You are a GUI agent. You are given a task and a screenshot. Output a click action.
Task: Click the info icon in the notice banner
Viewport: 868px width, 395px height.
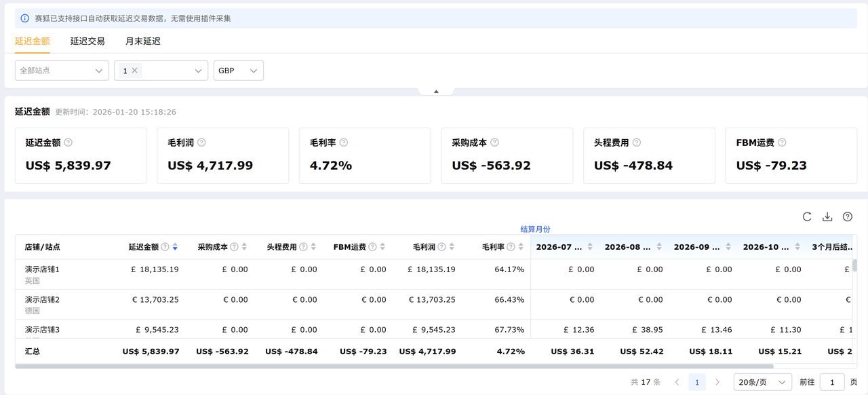tap(25, 18)
